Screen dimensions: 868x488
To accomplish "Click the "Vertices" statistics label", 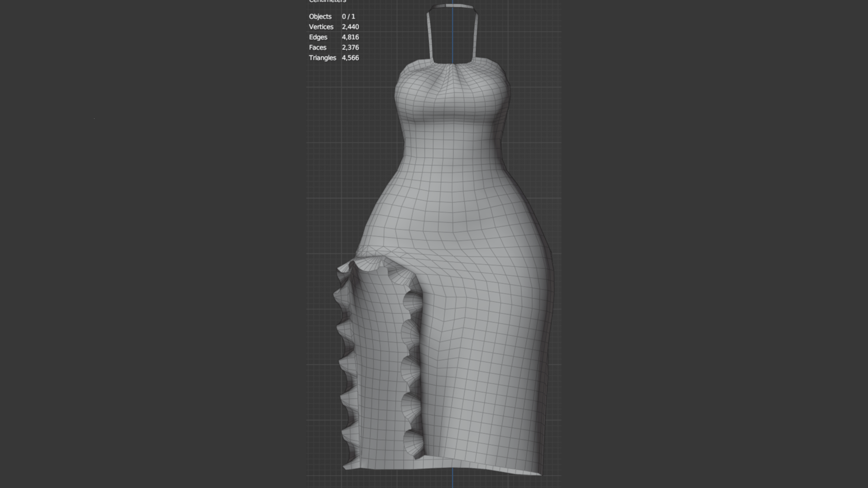I will click(321, 27).
